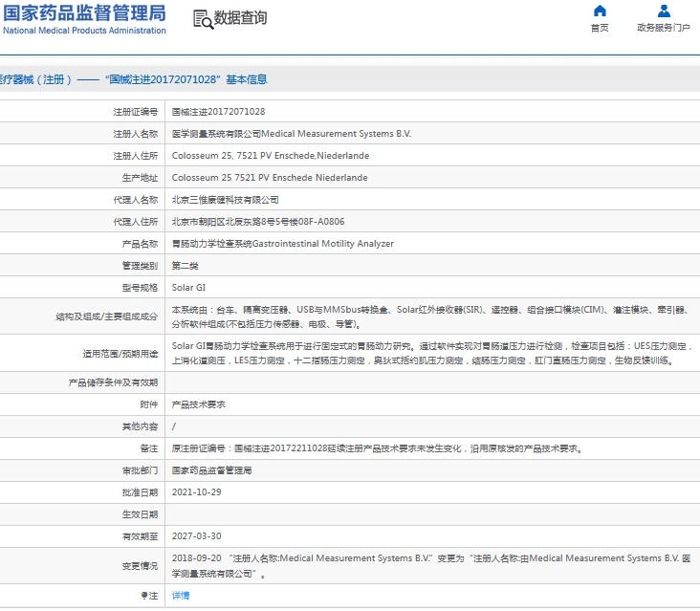Click the 产品名称 label
Viewport: 700px width, 611px height.
click(141, 243)
